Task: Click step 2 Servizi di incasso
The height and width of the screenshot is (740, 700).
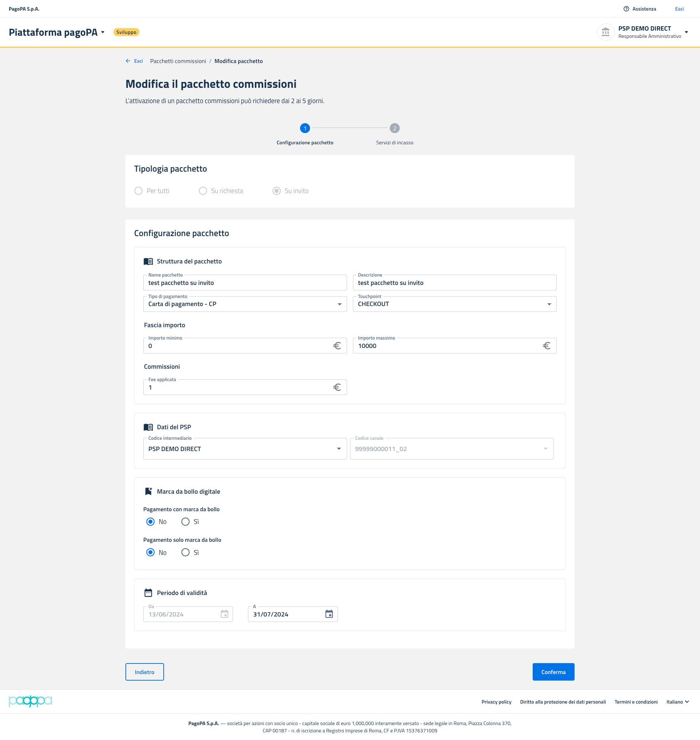Action: [394, 128]
